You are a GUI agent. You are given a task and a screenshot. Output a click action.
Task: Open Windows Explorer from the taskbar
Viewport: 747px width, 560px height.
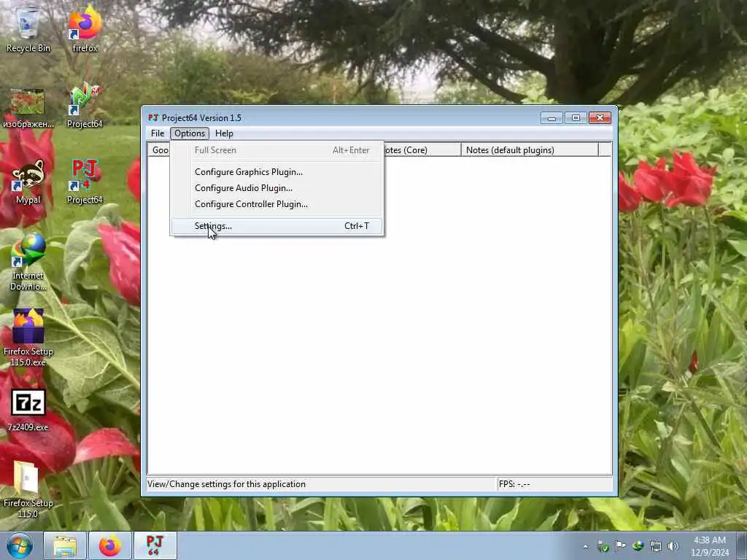[x=65, y=545]
